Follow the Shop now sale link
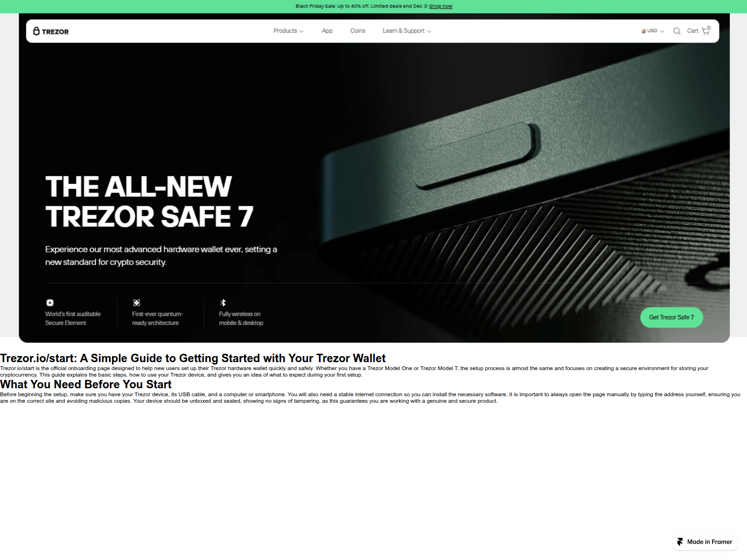Screen dimensions: 747x560 tap(441, 6)
